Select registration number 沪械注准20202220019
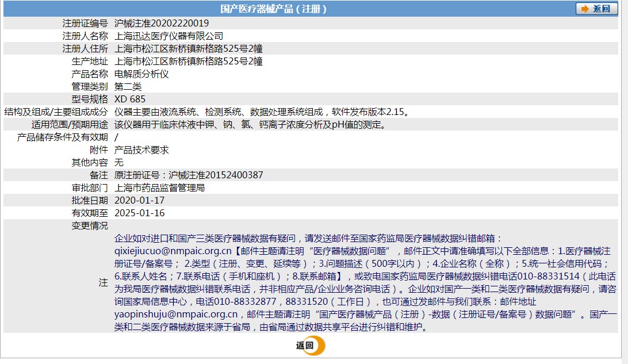The width and height of the screenshot is (628, 364). pyautogui.click(x=162, y=23)
